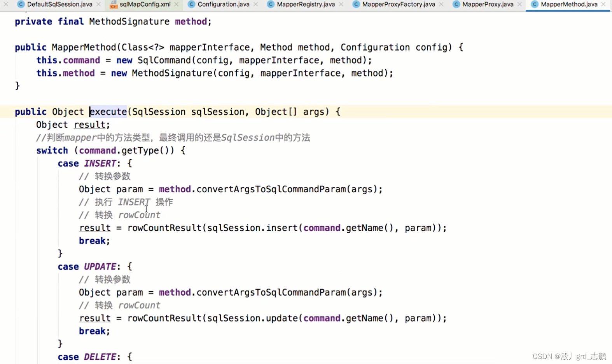Switch to the DefaultSqlSession.java tab

coord(59,4)
